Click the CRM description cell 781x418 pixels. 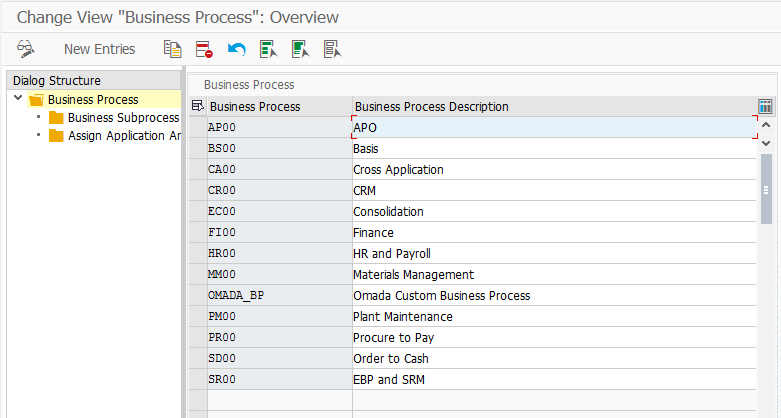tap(554, 190)
